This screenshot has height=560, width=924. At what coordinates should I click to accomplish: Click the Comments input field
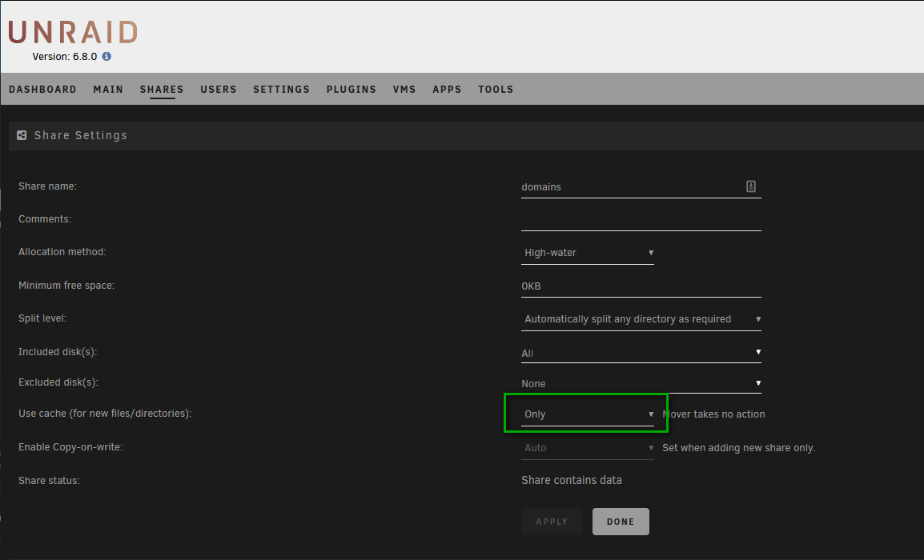point(641,220)
